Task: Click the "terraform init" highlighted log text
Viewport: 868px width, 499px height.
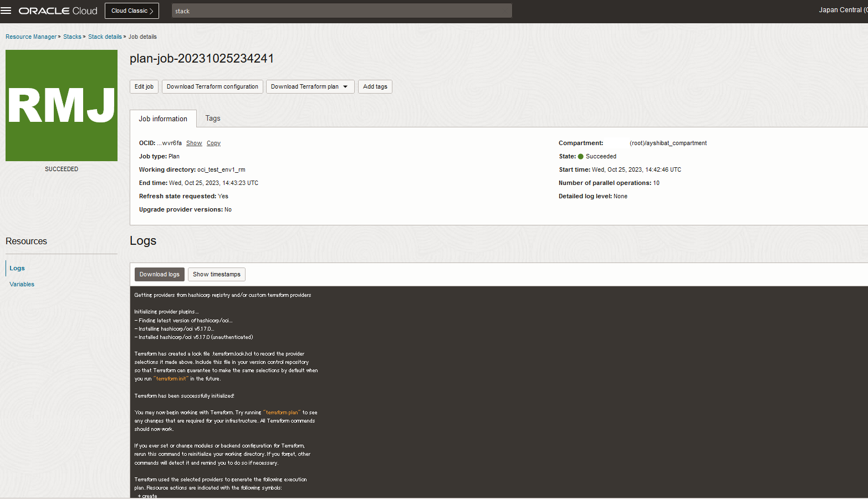Action: [171, 379]
